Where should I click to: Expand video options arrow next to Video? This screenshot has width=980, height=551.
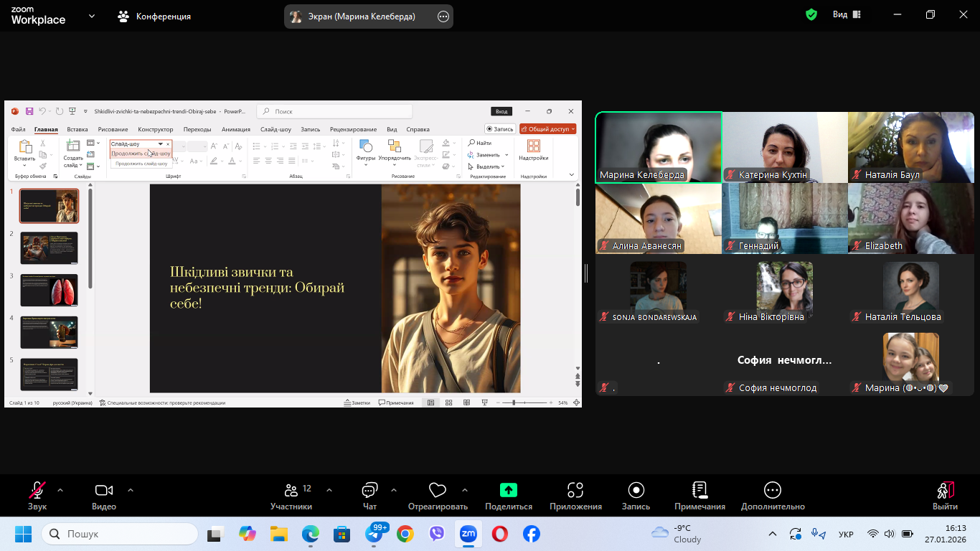point(131,491)
